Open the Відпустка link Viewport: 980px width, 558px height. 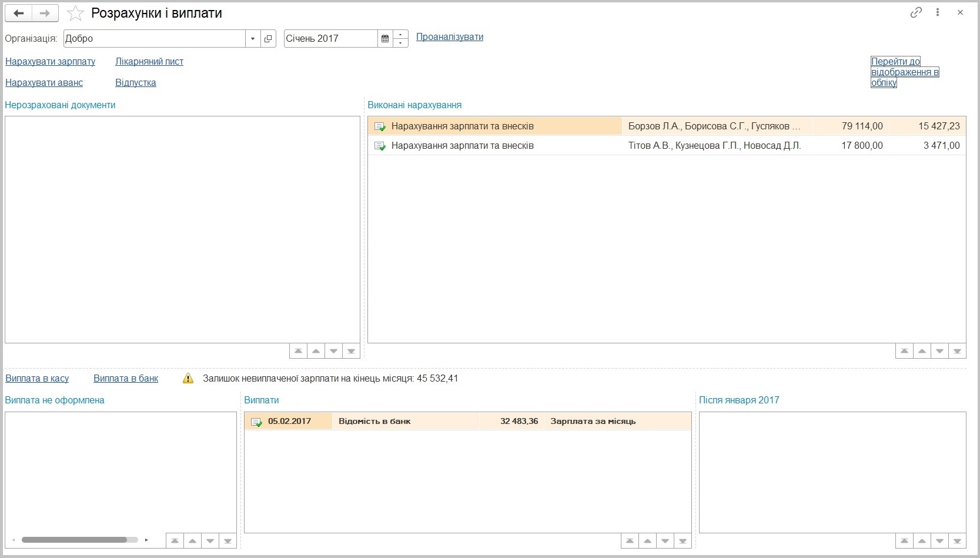(x=136, y=82)
